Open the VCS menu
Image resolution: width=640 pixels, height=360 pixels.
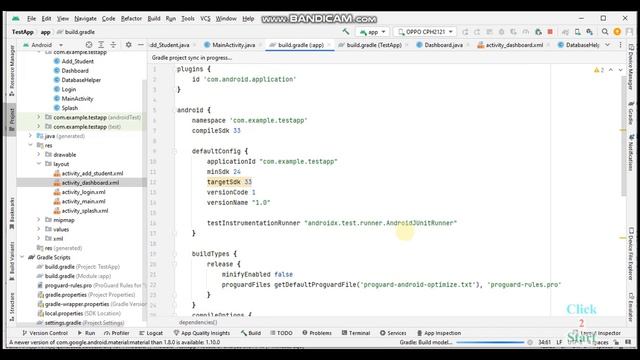205,18
